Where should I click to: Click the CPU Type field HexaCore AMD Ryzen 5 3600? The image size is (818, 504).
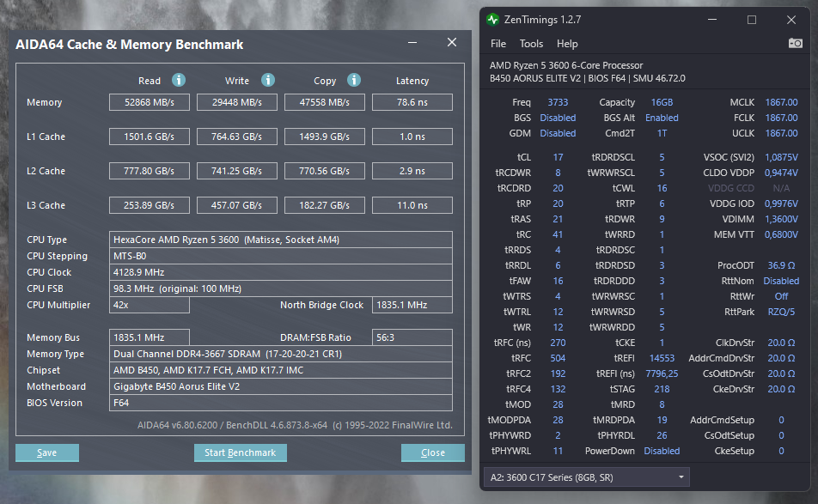[281, 240]
